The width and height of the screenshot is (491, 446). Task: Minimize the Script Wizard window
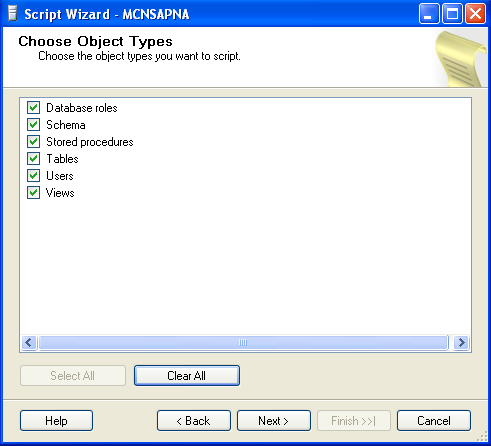click(429, 14)
